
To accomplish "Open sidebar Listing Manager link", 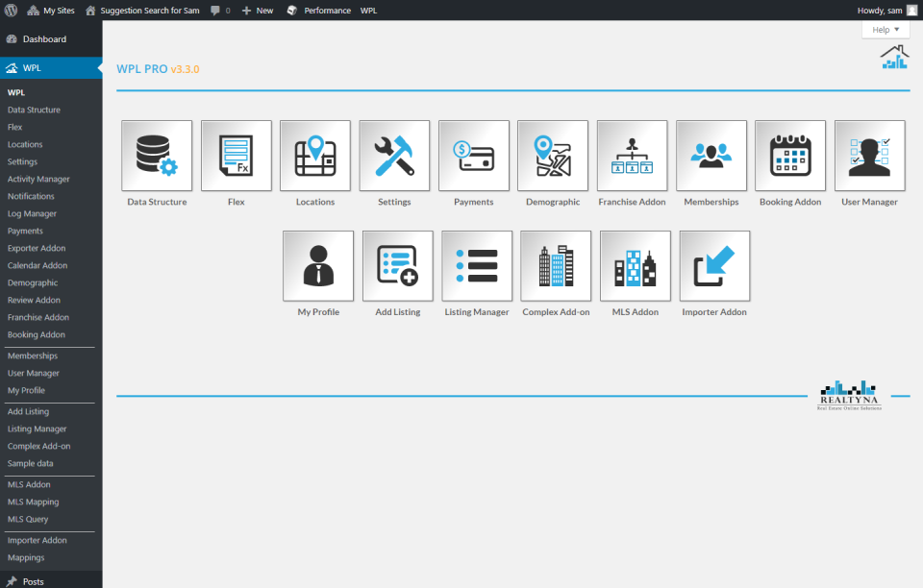I will [x=37, y=429].
